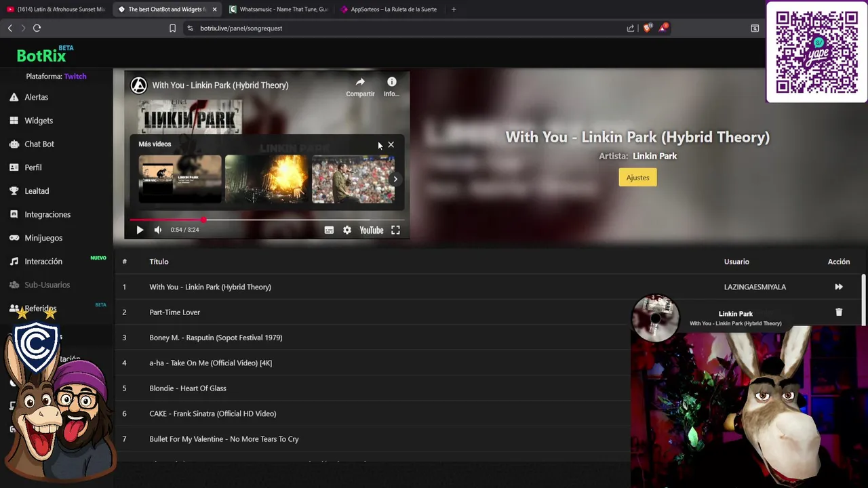Select a-ha - Take On Me row

coord(372,363)
